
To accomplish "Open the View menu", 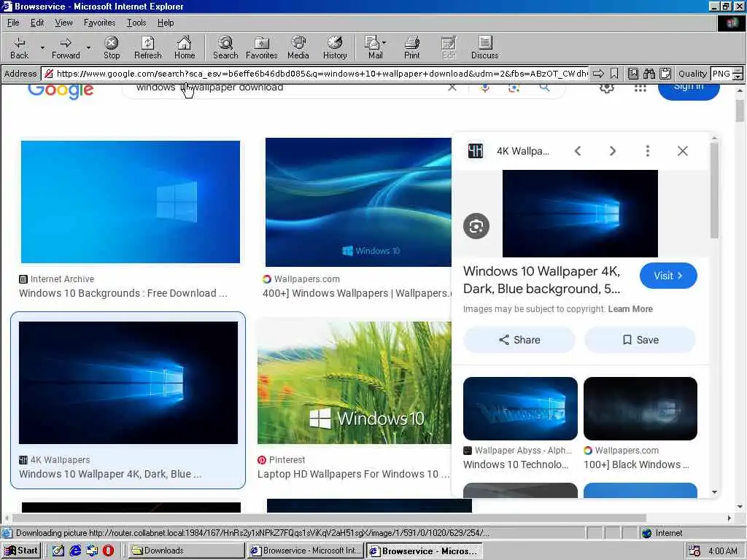I will (x=63, y=23).
